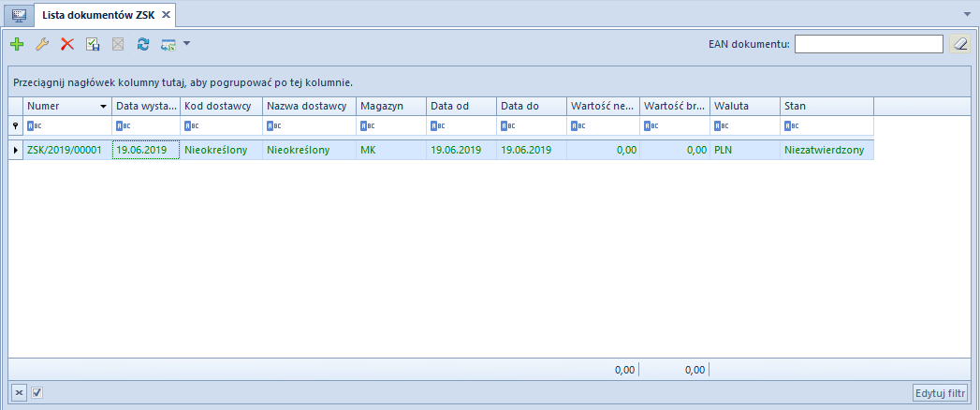Click the filter cell under Waluta

745,125
